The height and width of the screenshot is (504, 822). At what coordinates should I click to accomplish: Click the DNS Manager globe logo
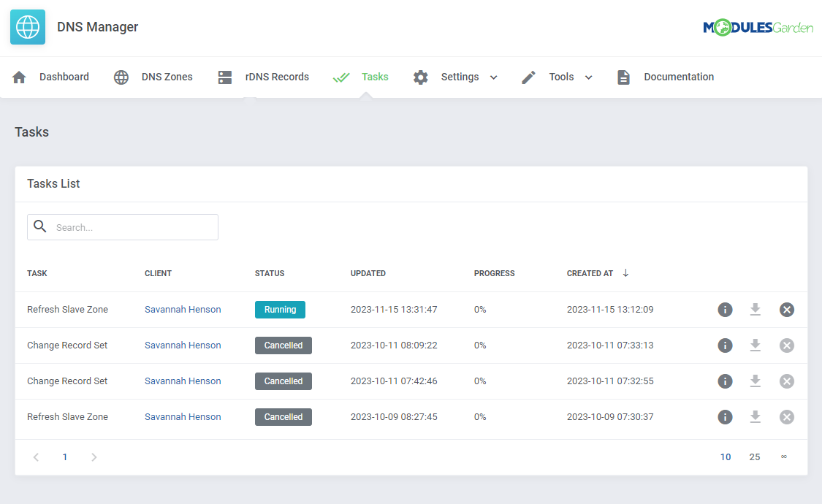click(x=28, y=27)
